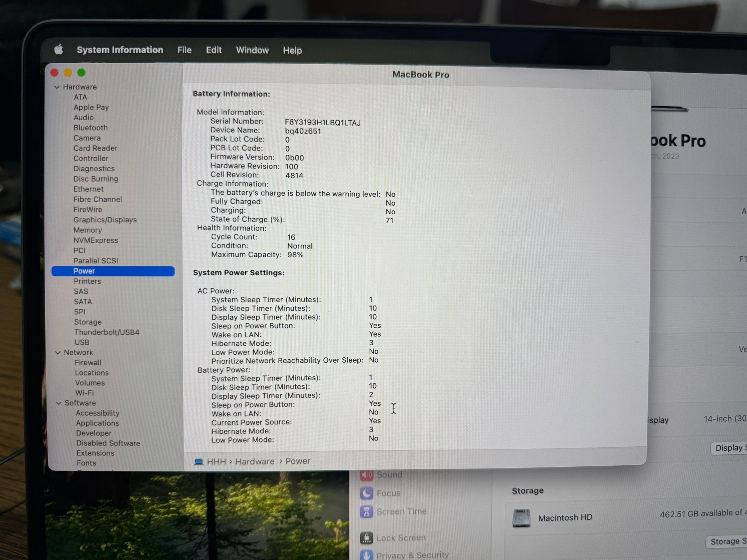Image resolution: width=747 pixels, height=560 pixels.
Task: Select Apple Pay in the sidebar
Action: [91, 107]
